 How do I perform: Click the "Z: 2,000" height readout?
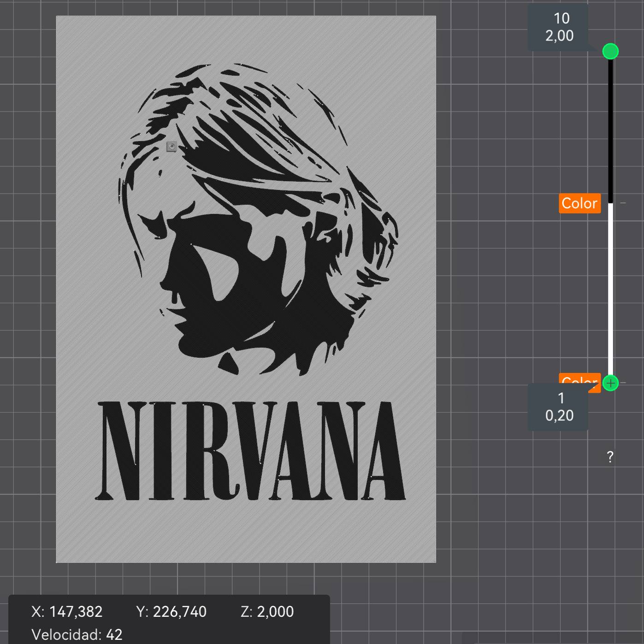tap(267, 612)
